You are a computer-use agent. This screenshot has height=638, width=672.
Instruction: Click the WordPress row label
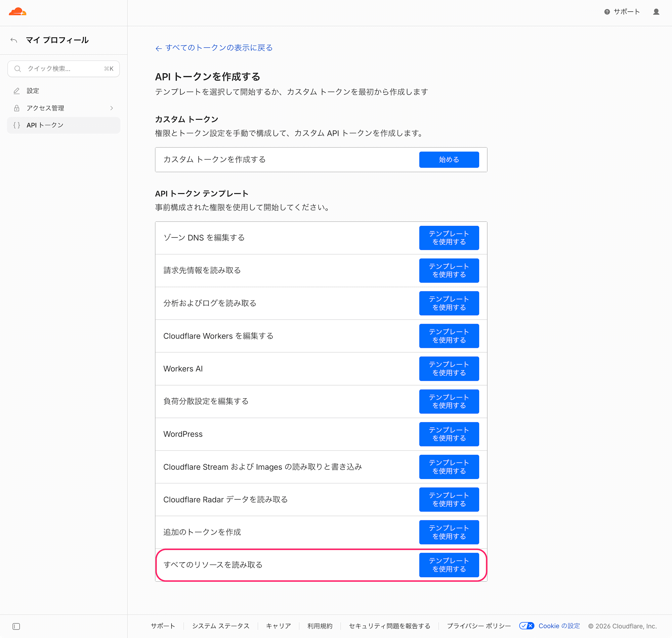coord(183,434)
